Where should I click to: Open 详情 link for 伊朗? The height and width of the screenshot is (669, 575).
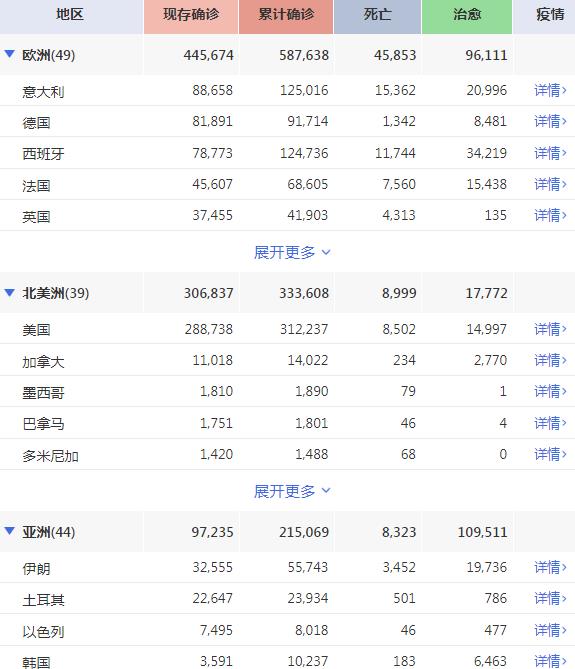click(550, 567)
